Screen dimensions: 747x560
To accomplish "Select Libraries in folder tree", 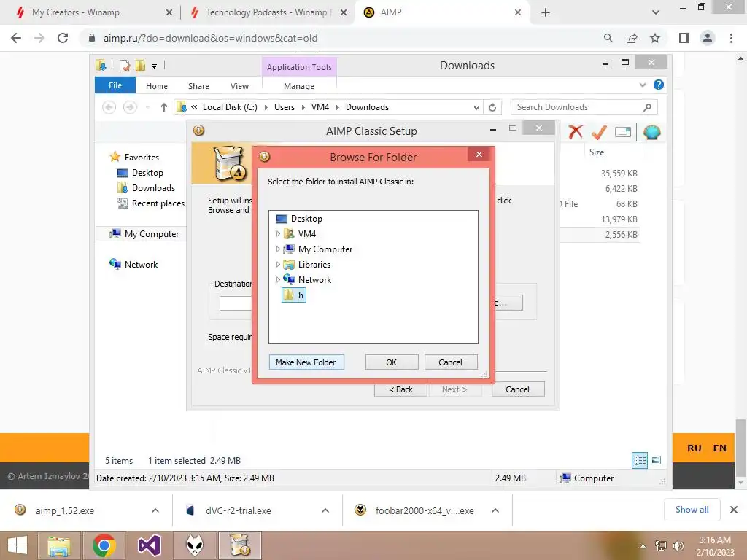I will (314, 264).
